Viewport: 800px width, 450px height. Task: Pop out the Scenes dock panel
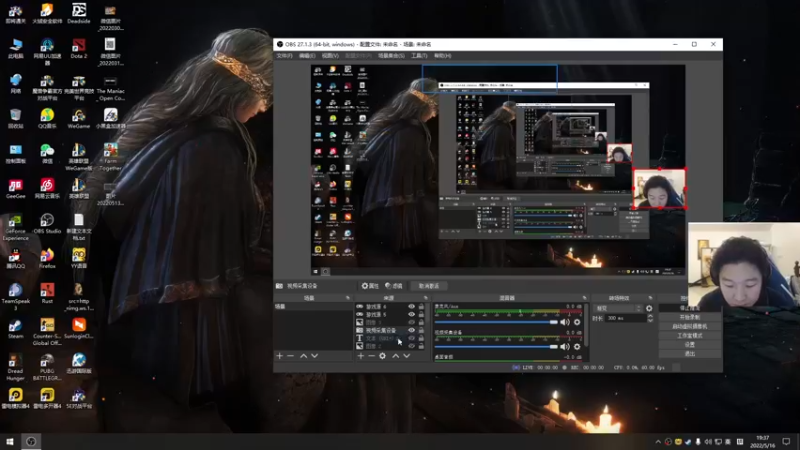348,298
